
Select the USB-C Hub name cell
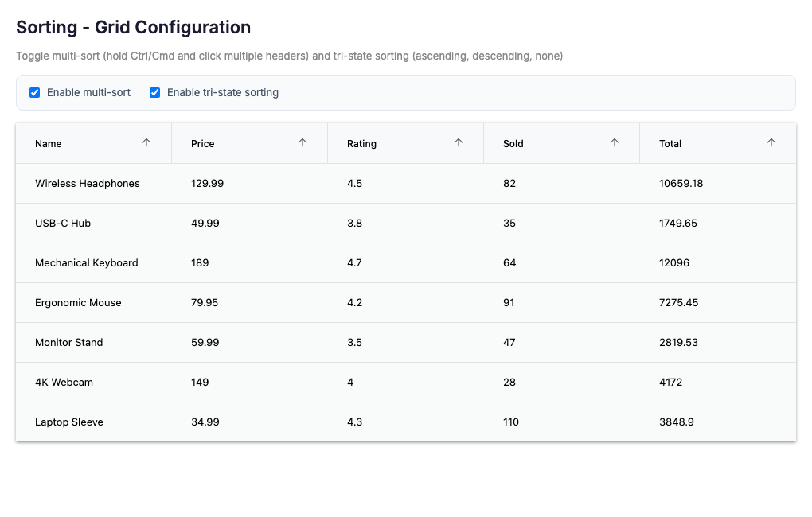pos(63,224)
